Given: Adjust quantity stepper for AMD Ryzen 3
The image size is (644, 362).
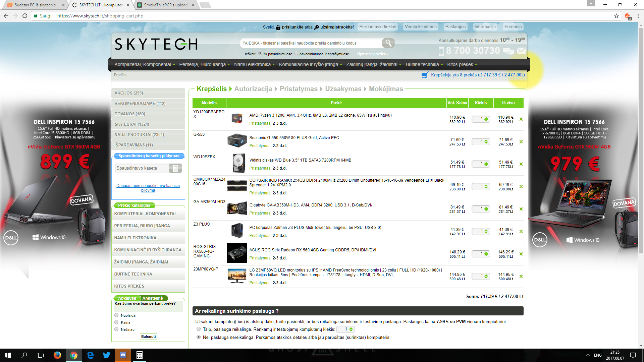Looking at the screenshot, I should pos(486,119).
